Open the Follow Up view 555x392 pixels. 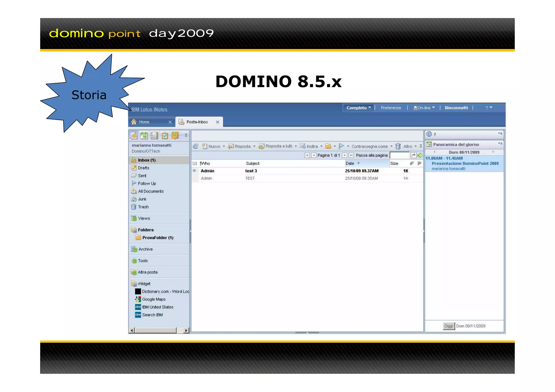coord(147,184)
